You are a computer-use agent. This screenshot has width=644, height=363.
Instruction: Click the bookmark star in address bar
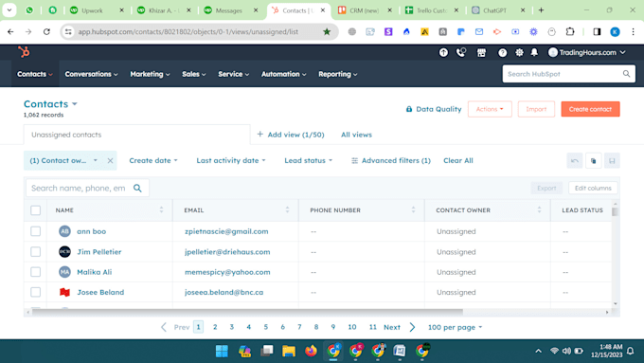point(327,31)
